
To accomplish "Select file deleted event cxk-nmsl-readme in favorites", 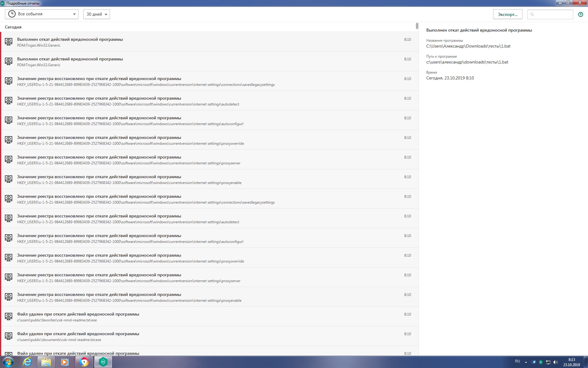I will click(78, 317).
